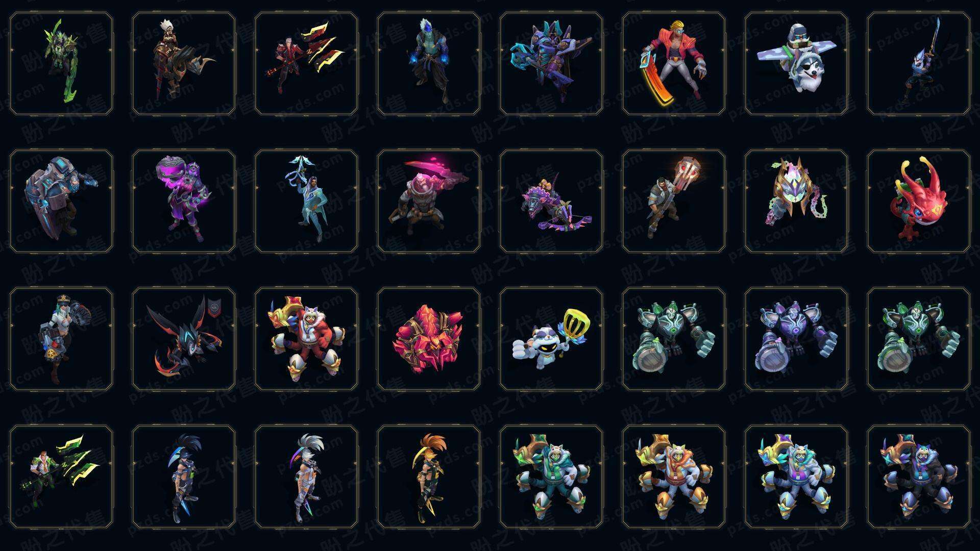The height and width of the screenshot is (551, 980).
Task: Select the teal cat-hooded bear chroma
Action: (551, 477)
